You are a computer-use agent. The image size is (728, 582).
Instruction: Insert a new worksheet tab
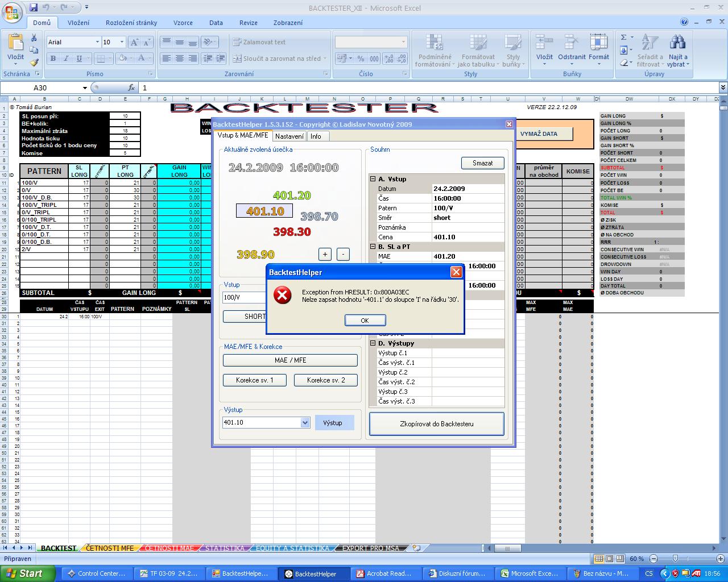[417, 548]
